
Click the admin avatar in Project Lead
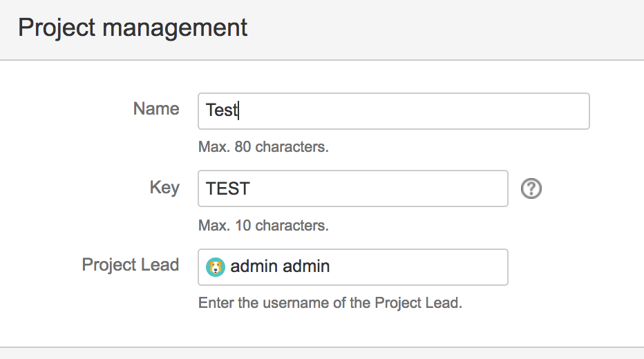pos(216,267)
